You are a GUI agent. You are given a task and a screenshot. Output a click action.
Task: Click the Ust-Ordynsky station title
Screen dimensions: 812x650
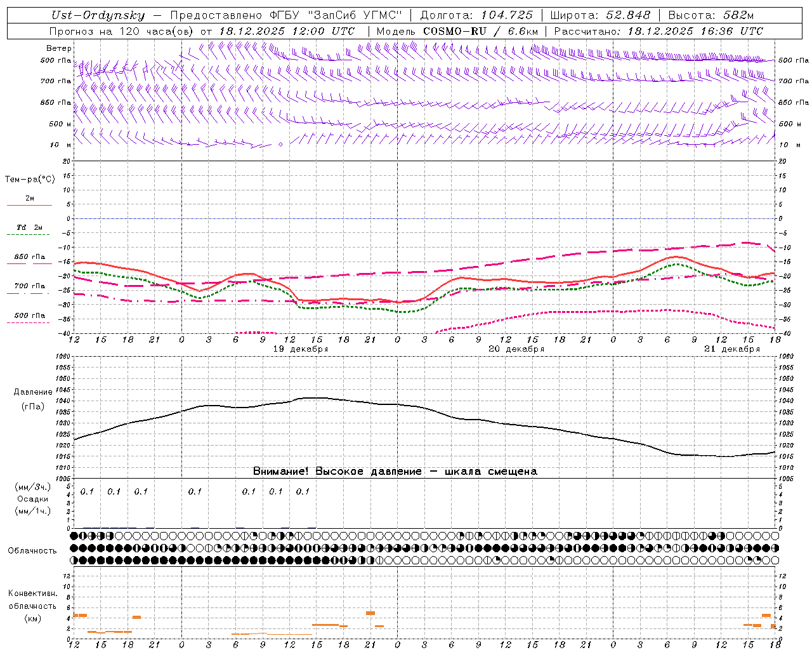pyautogui.click(x=98, y=16)
